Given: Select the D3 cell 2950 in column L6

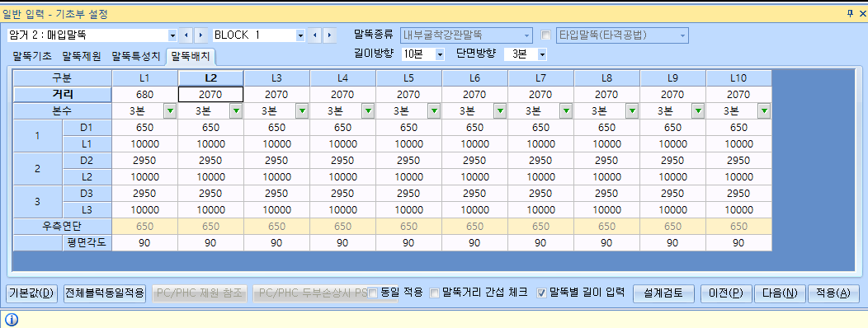Looking at the screenshot, I should tap(474, 194).
